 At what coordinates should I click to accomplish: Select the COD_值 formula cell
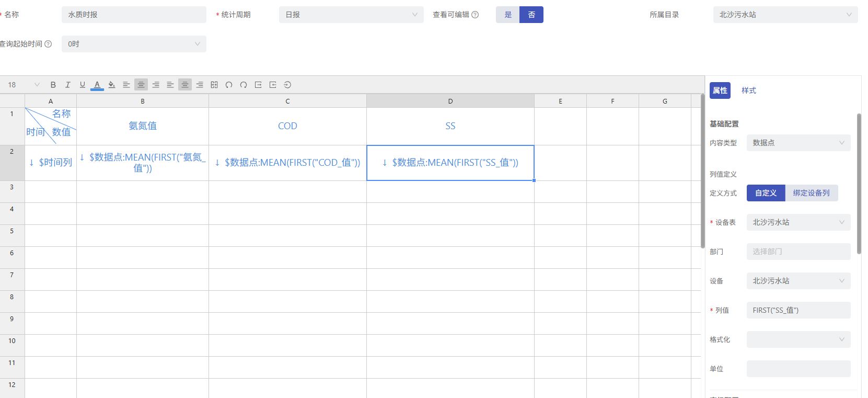pyautogui.click(x=287, y=163)
